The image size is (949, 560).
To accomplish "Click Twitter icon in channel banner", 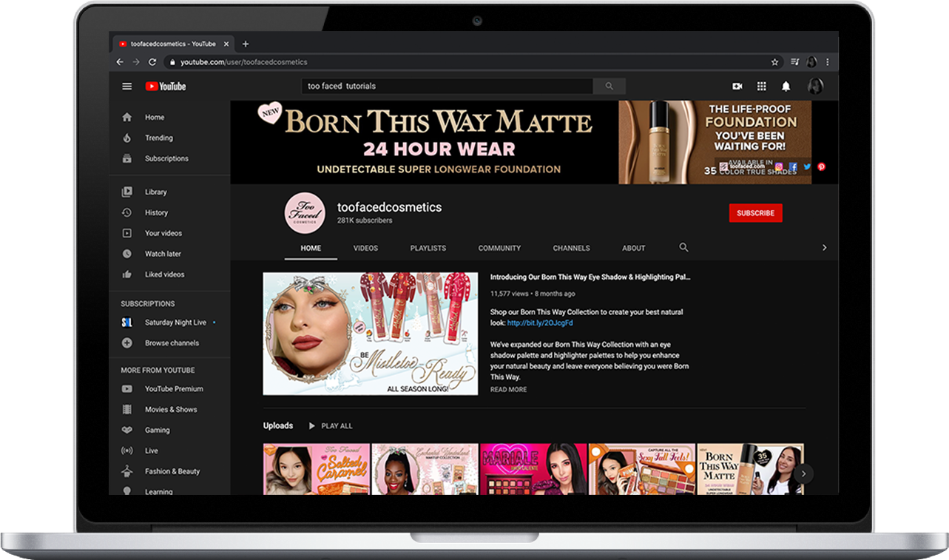I will [807, 167].
